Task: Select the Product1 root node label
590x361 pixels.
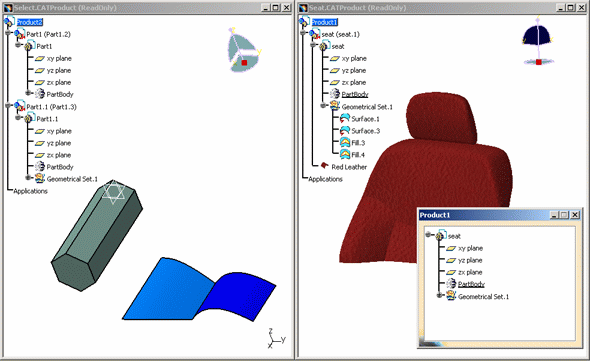Action: pyautogui.click(x=324, y=23)
